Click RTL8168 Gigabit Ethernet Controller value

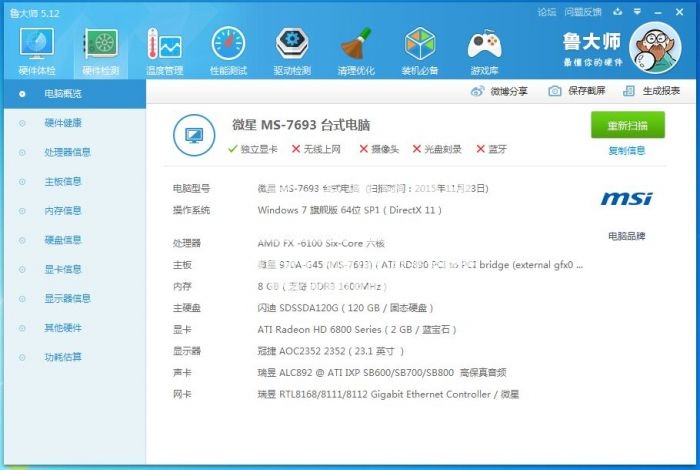pos(388,395)
